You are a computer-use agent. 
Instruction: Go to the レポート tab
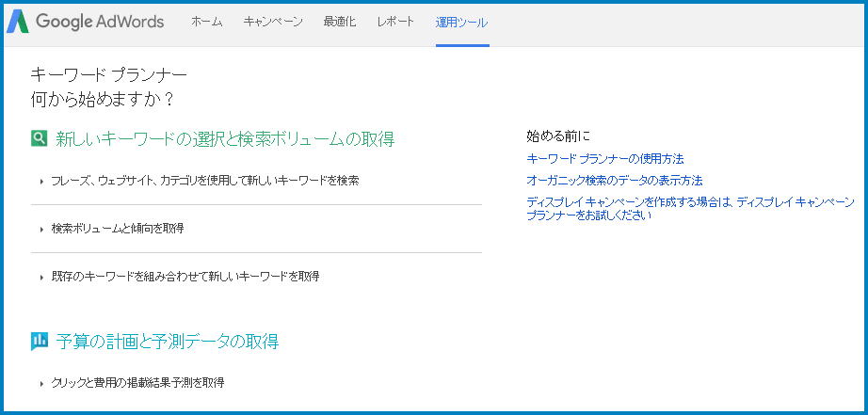395,23
